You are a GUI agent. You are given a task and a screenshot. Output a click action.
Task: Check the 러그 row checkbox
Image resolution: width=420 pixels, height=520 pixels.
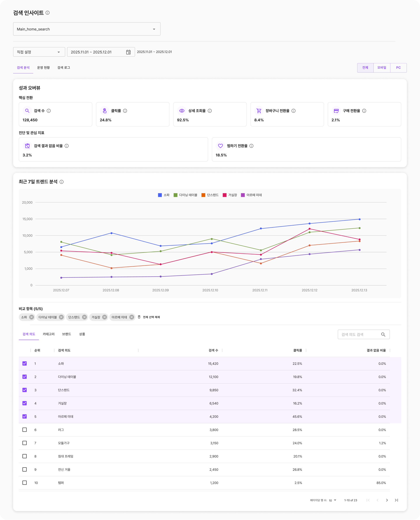[25, 430]
